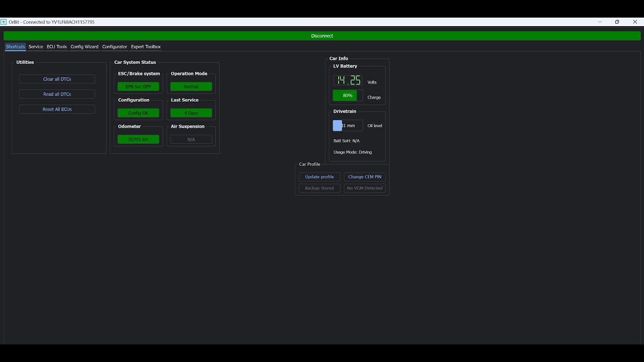The height and width of the screenshot is (362, 644).
Task: Click the Car Profile label
Action: 309,164
